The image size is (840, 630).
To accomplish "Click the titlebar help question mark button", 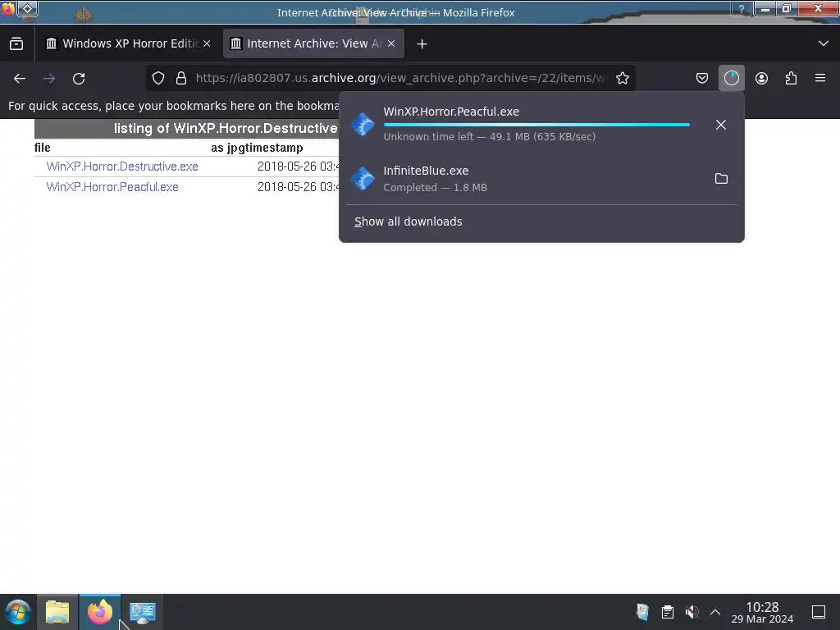I will click(742, 8).
